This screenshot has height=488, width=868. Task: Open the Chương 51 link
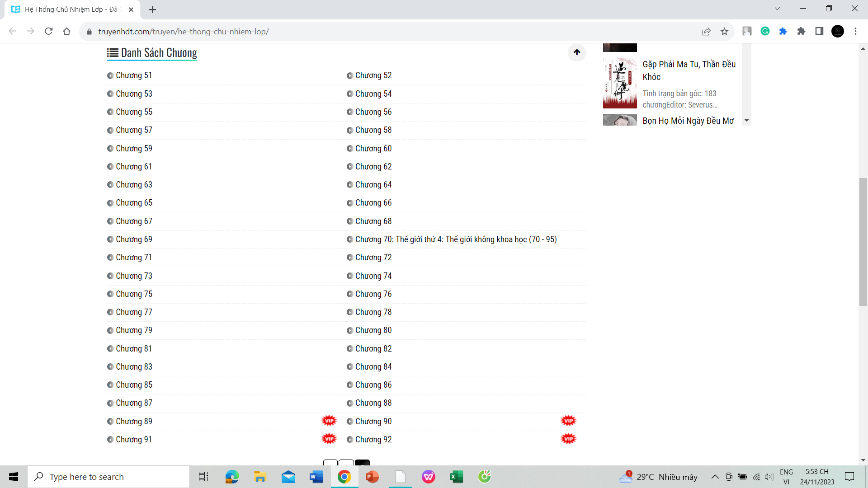[x=134, y=75]
